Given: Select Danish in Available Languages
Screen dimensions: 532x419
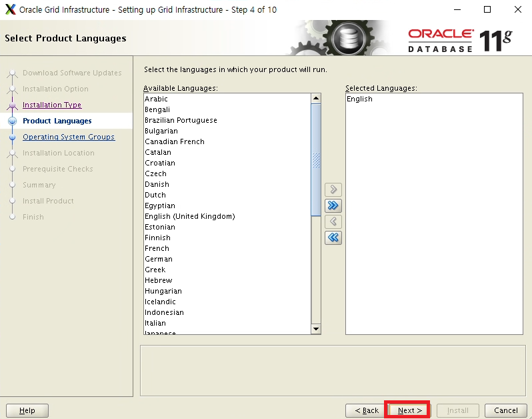Looking at the screenshot, I should (x=227, y=184).
